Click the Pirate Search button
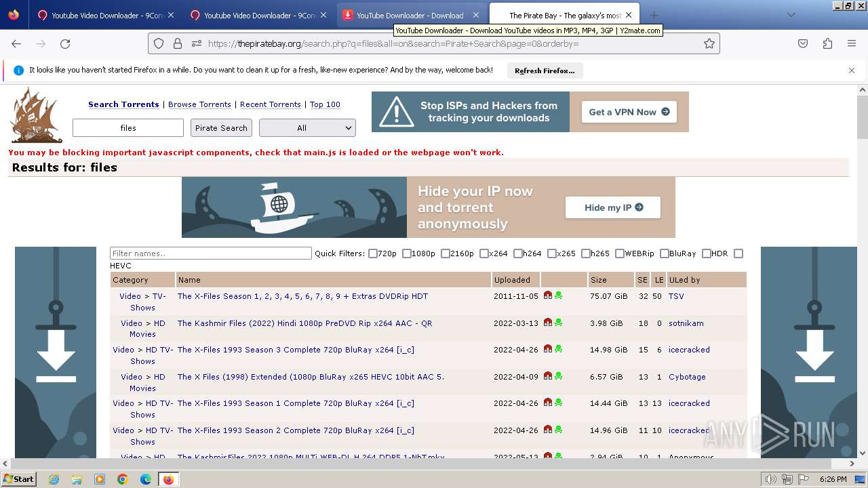Screen dimensions: 868x488 click(221, 127)
